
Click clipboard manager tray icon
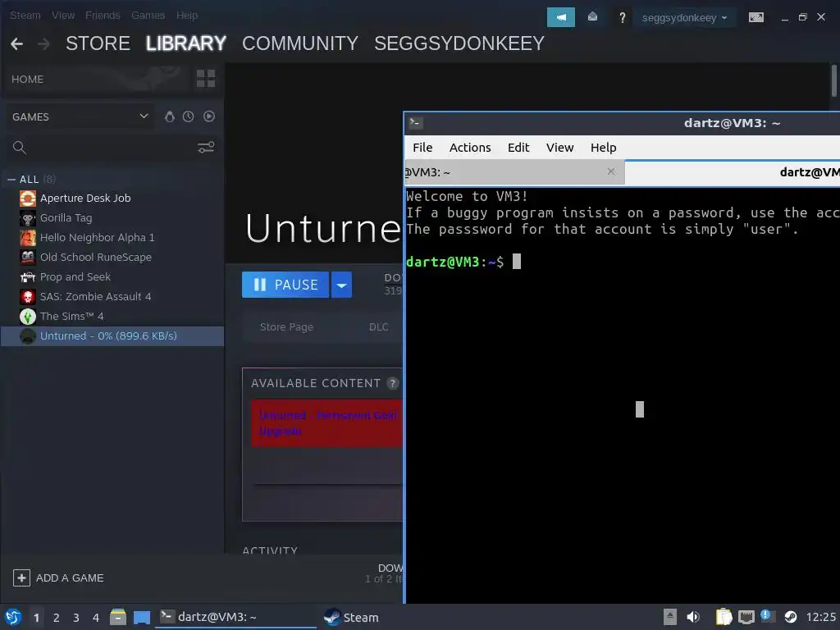pyautogui.click(x=724, y=617)
